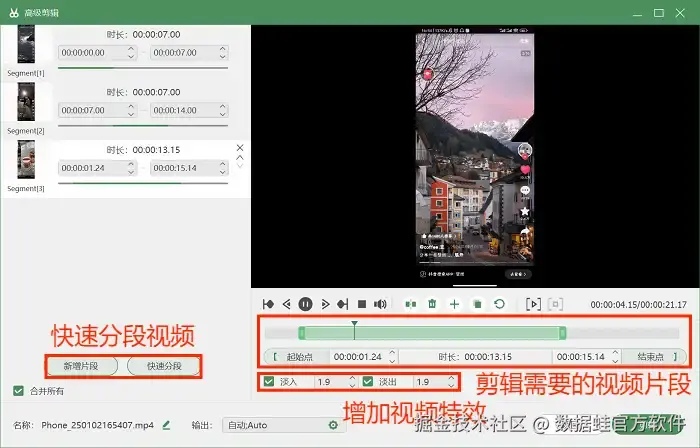Click the 结束点 set end button
This screenshot has width=700, height=448.
tap(654, 357)
